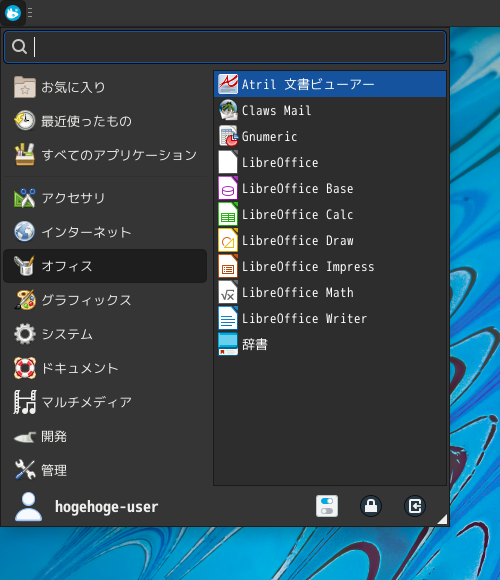Open LibreOffice Math

point(330,292)
